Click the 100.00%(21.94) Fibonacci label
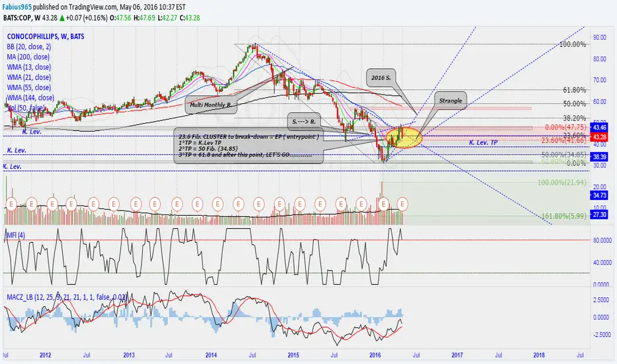The height and width of the screenshot is (364, 617). [562, 183]
